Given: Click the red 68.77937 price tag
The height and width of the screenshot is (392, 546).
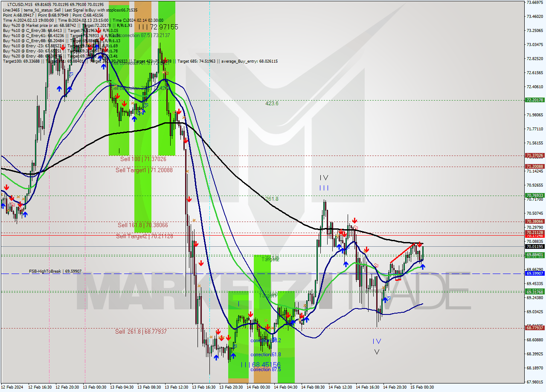Looking at the screenshot, I should 534,328.
